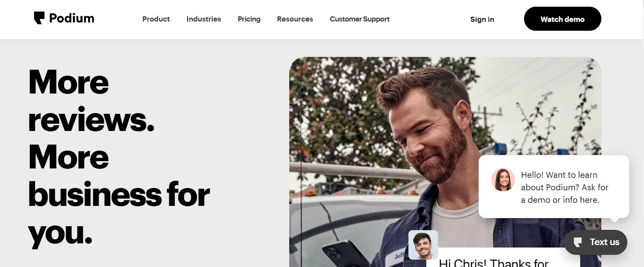Click the woman avatar in chat popup
The height and width of the screenshot is (267, 644).
[x=503, y=180]
